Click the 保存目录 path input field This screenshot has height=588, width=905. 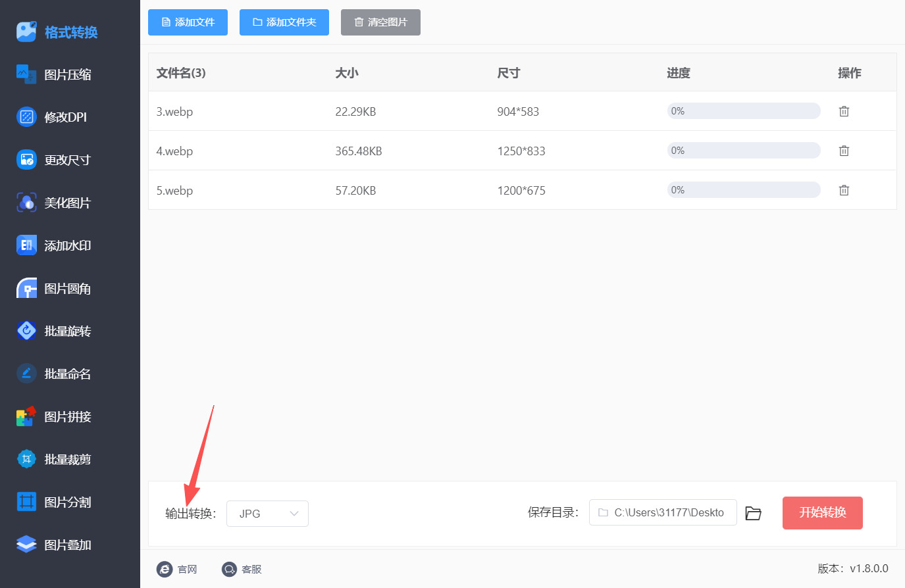663,512
